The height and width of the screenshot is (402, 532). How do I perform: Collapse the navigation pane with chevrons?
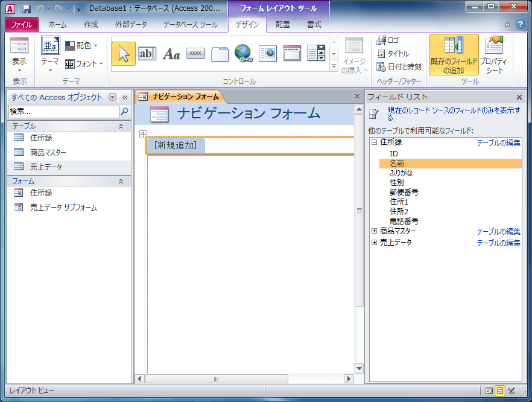click(x=125, y=97)
